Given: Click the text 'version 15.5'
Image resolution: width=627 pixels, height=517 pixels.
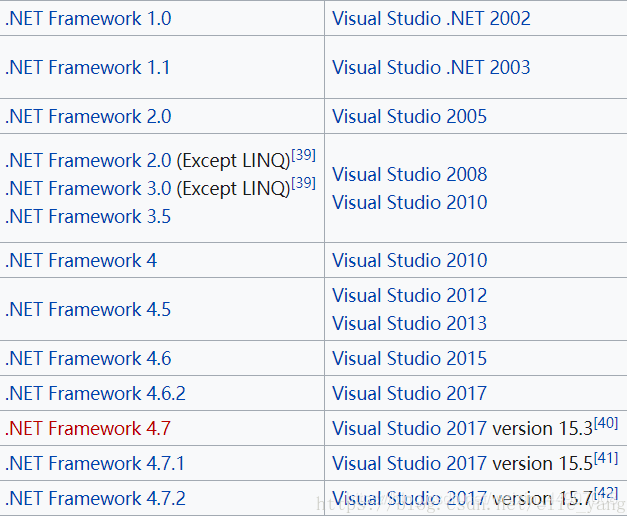Looking at the screenshot, I should pos(543,463).
